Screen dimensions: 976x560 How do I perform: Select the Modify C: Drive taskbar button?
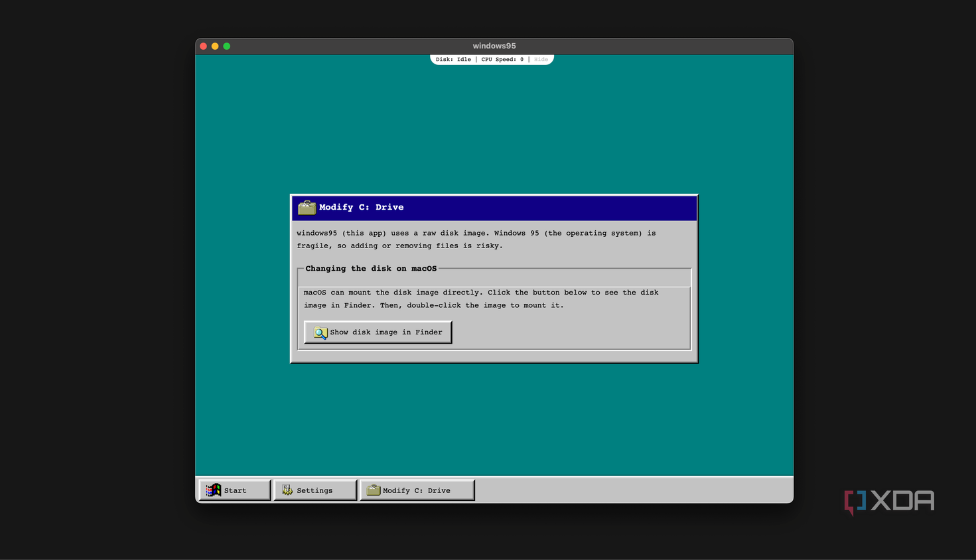click(417, 490)
